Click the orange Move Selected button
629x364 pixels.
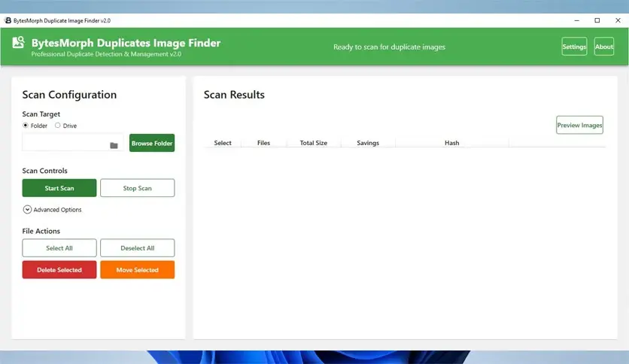coord(137,270)
